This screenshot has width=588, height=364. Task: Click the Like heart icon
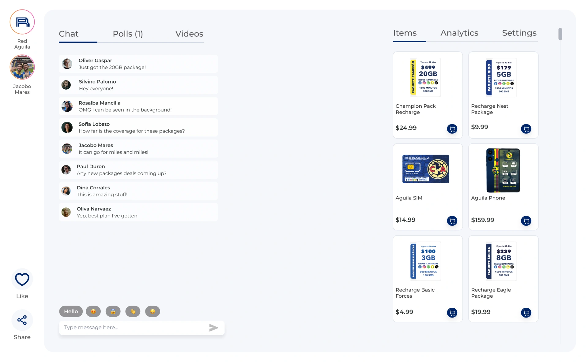(x=22, y=279)
